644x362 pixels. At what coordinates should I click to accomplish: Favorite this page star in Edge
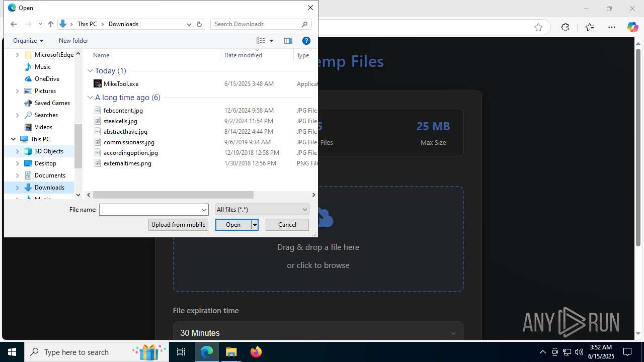(x=538, y=28)
